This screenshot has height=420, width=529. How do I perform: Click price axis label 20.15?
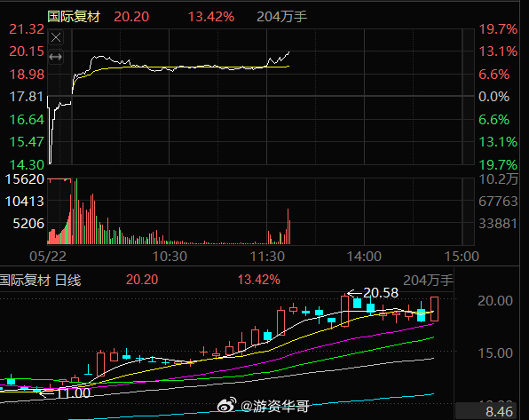point(27,52)
